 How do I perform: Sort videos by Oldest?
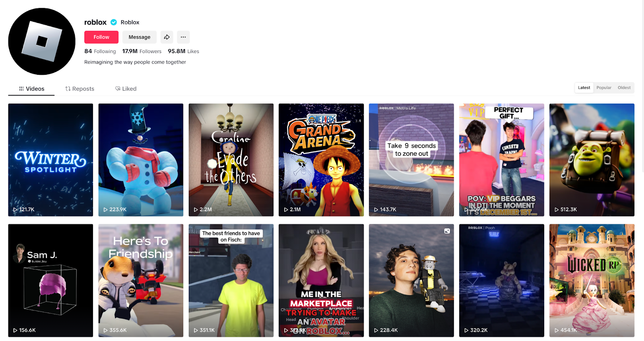(624, 88)
